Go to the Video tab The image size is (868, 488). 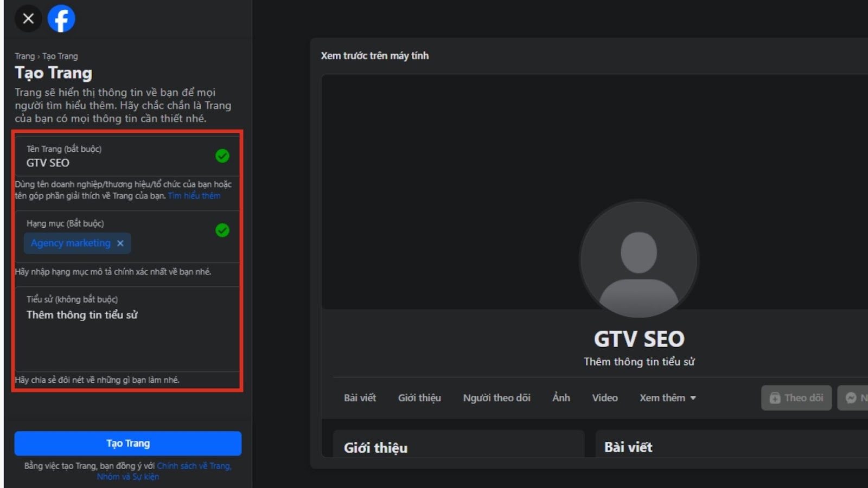[x=604, y=398]
